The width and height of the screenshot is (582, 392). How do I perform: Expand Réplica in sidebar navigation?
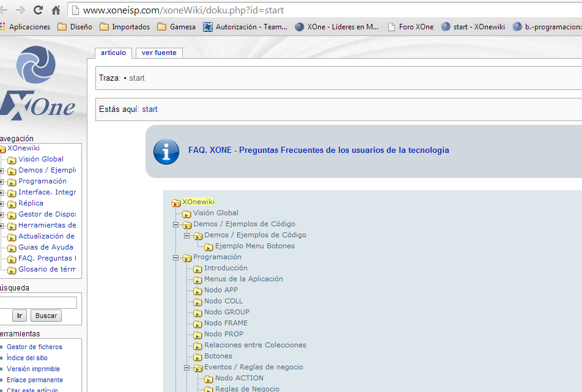[x=1, y=204]
